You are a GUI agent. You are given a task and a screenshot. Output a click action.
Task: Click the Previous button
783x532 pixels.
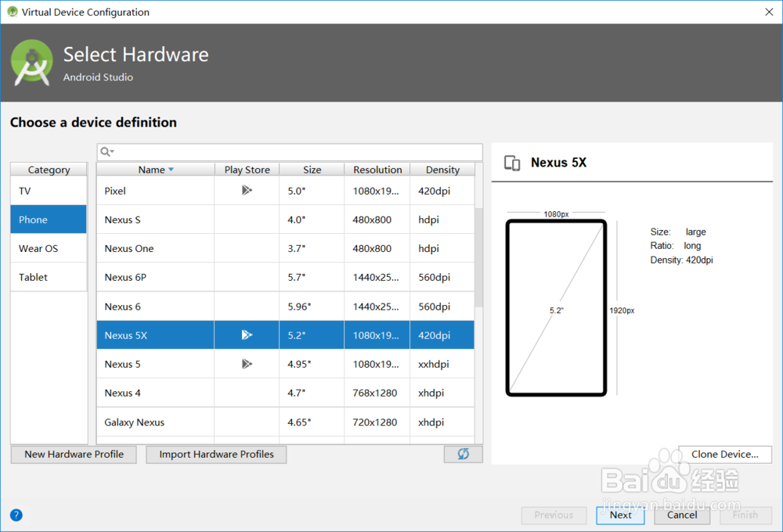tap(554, 515)
